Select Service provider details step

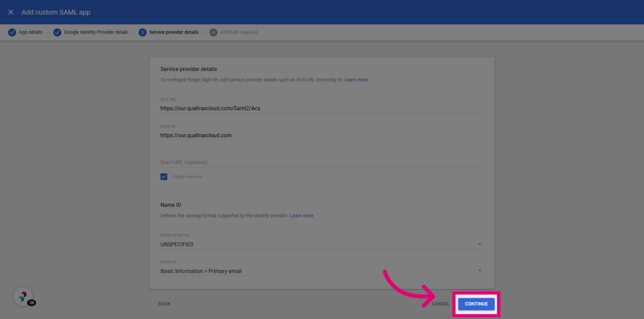[174, 32]
